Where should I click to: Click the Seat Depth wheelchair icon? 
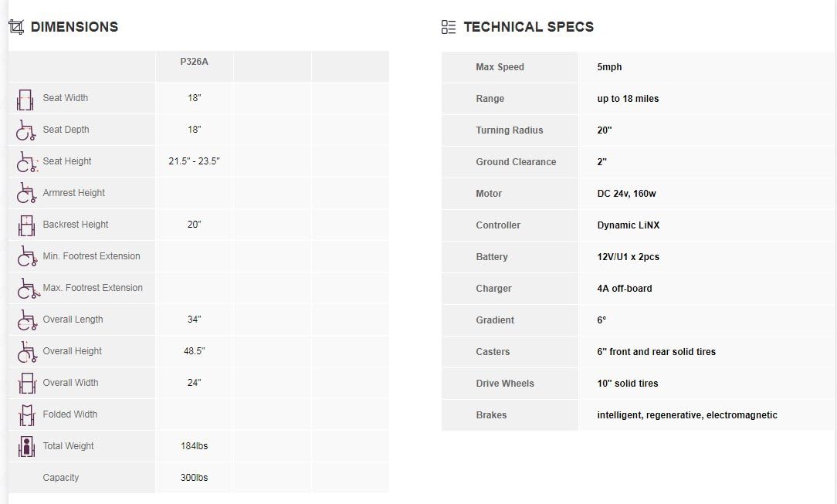(25, 130)
